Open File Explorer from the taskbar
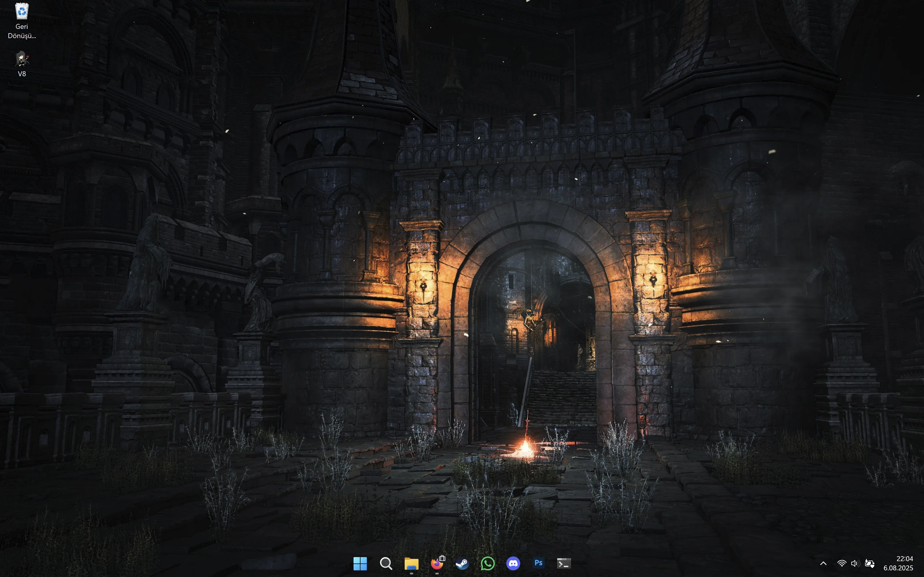The width and height of the screenshot is (924, 577). click(411, 563)
